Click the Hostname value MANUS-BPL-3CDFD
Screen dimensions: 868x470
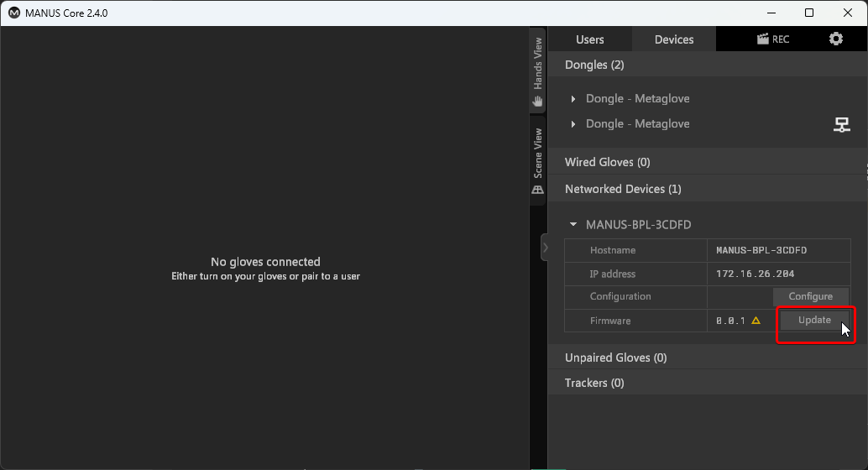(761, 250)
